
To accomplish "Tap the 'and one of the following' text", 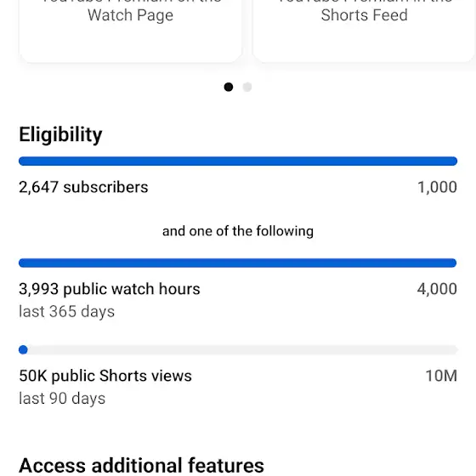I will pyautogui.click(x=238, y=231).
